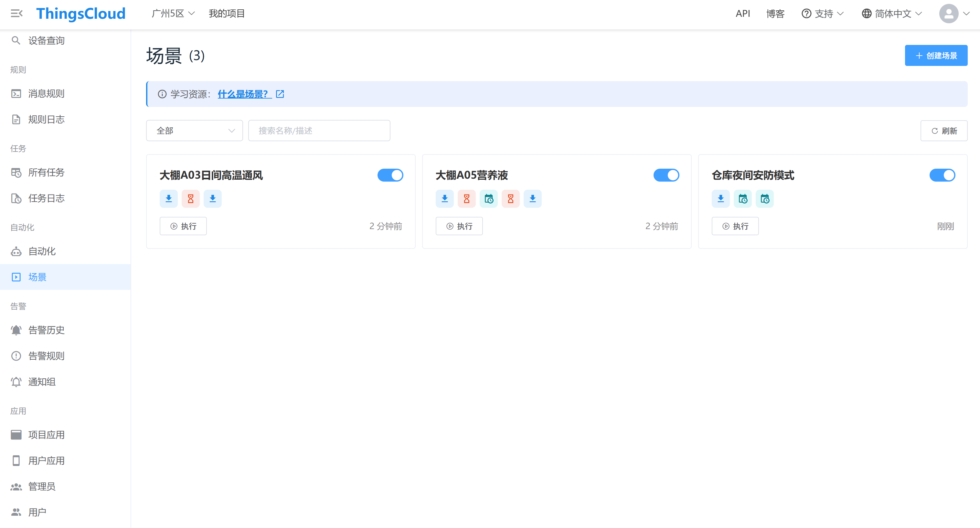Click the first download icon in 大棚A03日间高温通风 card
Screen dimensions: 980x528
[x=168, y=199]
